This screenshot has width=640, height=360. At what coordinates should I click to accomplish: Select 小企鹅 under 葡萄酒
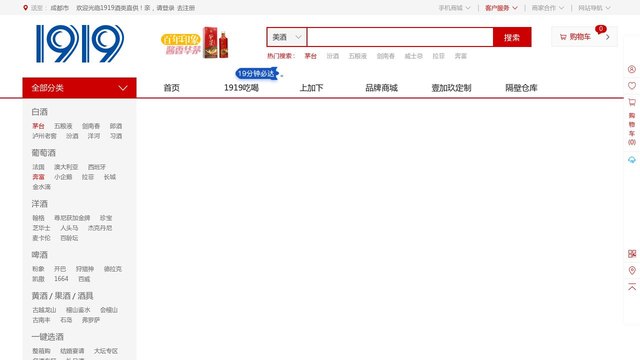point(63,177)
